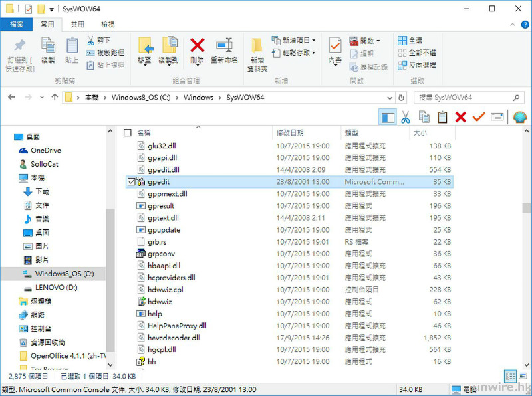This screenshot has height=396, width=532.
Task: Select the hdwwiz.cpl file row
Action: pos(289,290)
